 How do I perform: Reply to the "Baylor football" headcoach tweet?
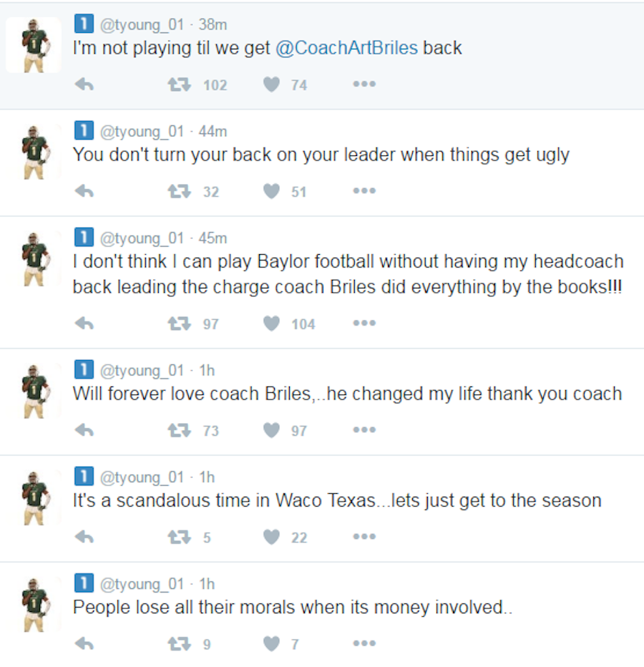click(x=84, y=323)
